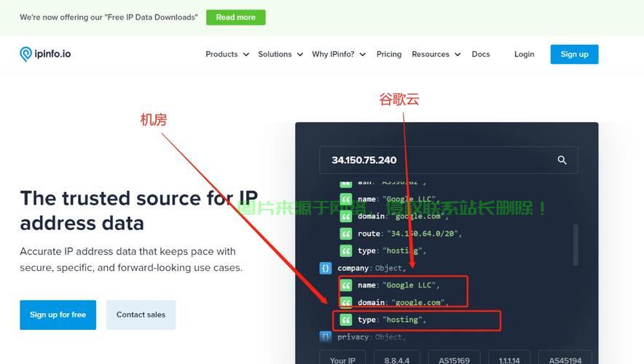The width and height of the screenshot is (644, 364).
Task: Click the quote icon beside hosting type
Action: click(x=346, y=320)
